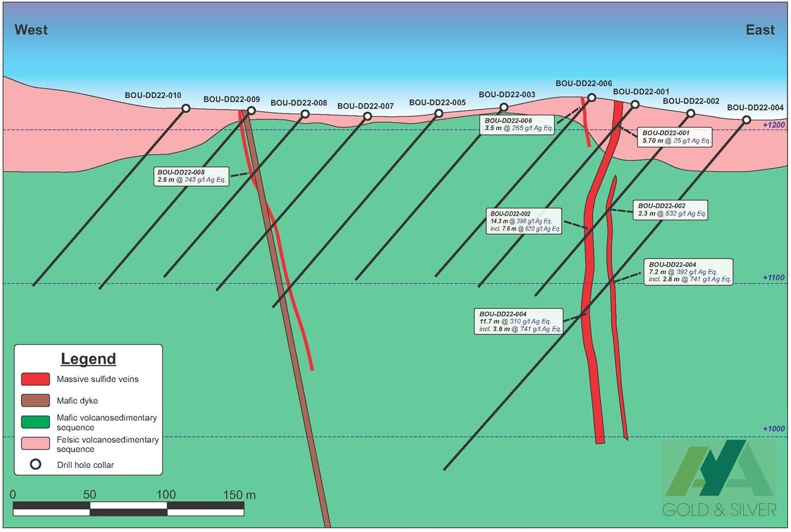The width and height of the screenshot is (791, 532).
Task: Click the brown Mafic dyke legend swatch
Action: pyautogui.click(x=36, y=400)
